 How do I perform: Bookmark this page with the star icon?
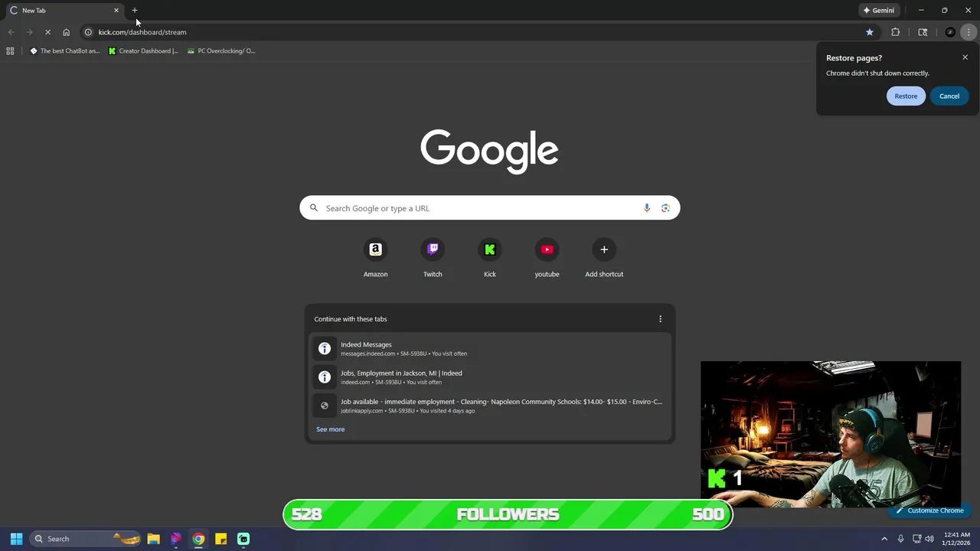[x=870, y=32]
